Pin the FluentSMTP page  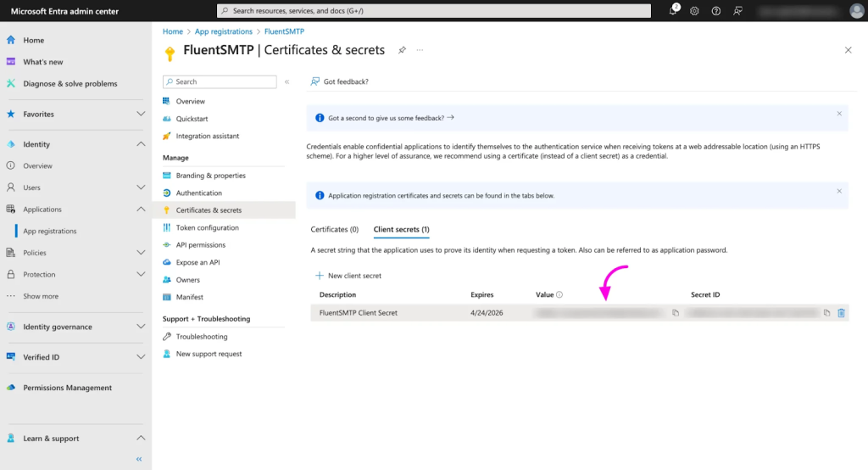402,50
